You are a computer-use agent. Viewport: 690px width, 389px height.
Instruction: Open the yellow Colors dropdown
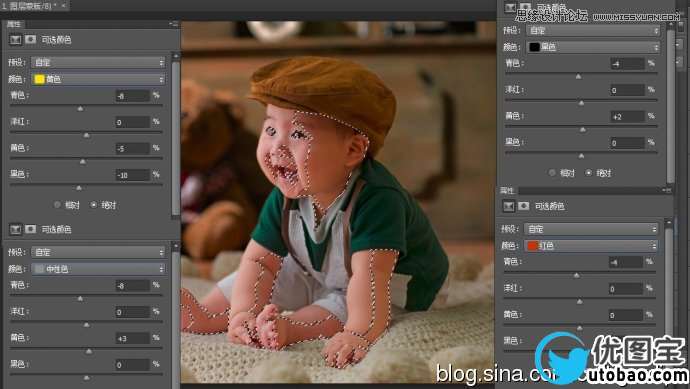[99, 79]
